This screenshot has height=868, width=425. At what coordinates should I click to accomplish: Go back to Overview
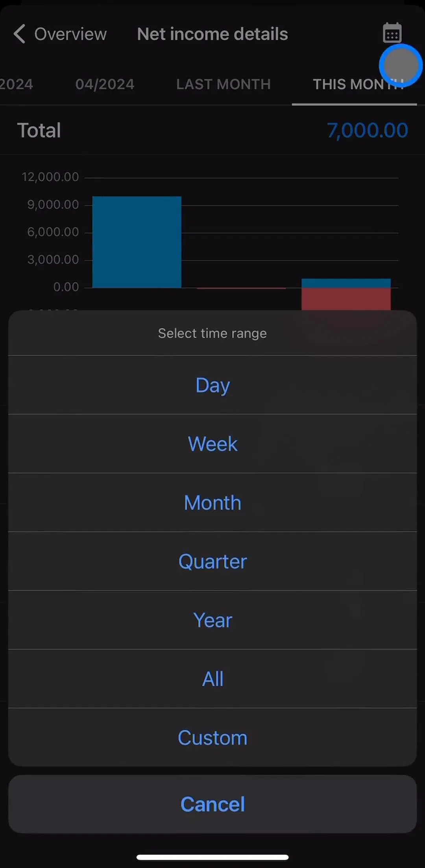(60, 34)
